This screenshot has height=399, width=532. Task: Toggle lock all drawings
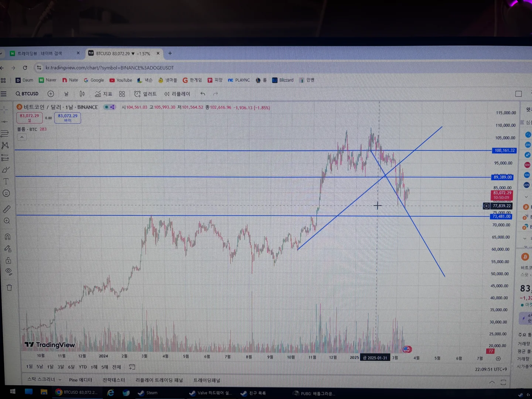[8, 260]
